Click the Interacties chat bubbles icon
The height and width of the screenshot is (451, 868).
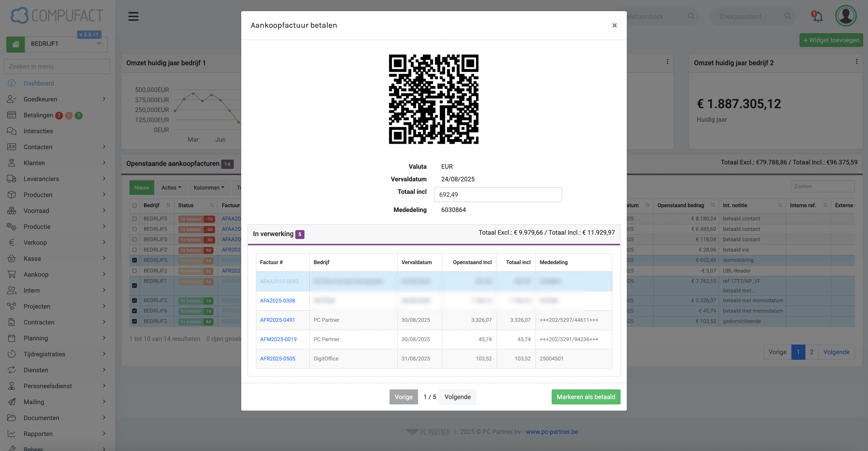tap(11, 131)
